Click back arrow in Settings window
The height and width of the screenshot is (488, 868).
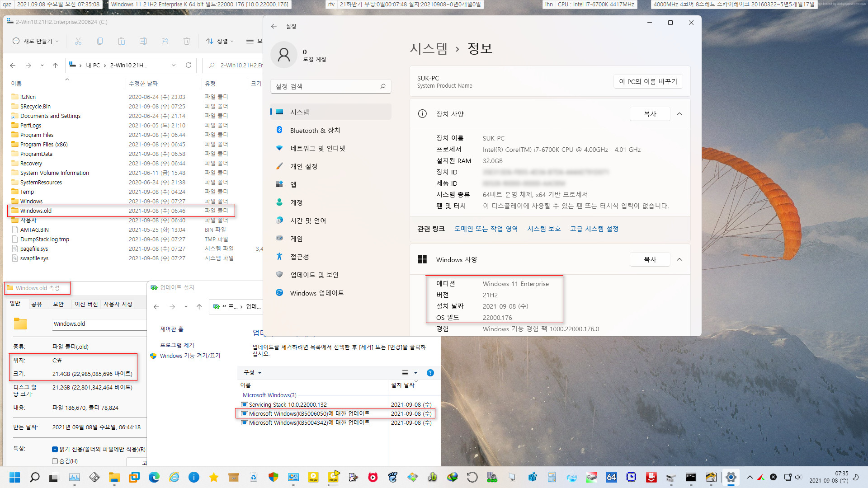coord(274,26)
